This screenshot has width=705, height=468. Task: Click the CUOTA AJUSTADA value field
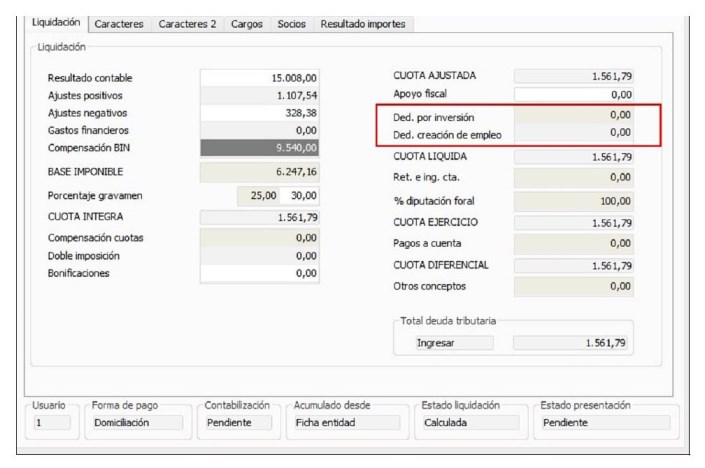[x=574, y=76]
